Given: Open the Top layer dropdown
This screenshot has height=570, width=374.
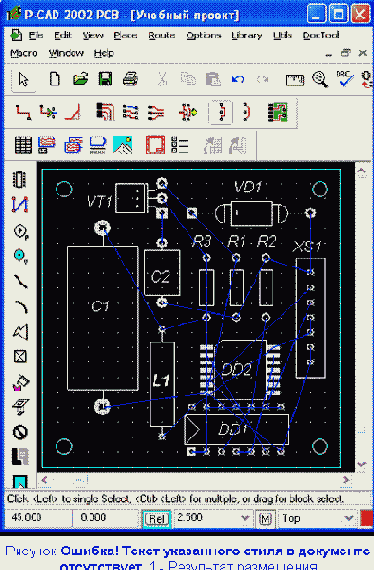Looking at the screenshot, I should coord(349,518).
